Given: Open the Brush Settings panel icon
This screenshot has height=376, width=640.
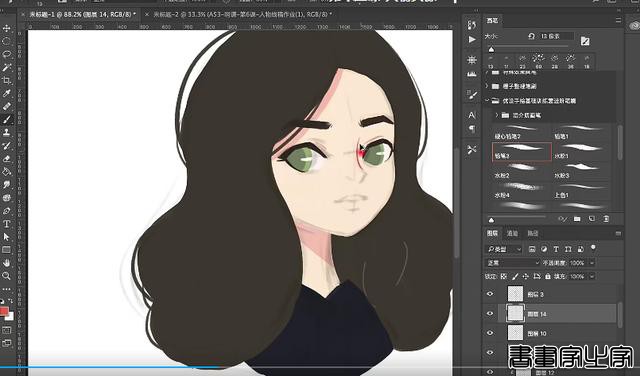Looking at the screenshot, I should click(x=472, y=95).
